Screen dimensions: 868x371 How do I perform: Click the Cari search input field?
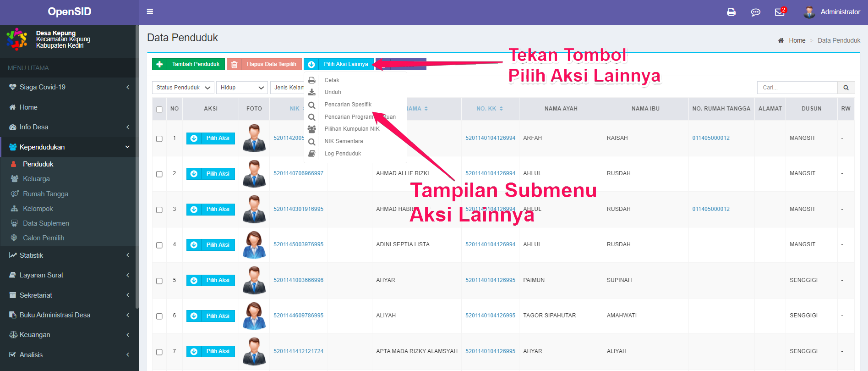pyautogui.click(x=797, y=88)
